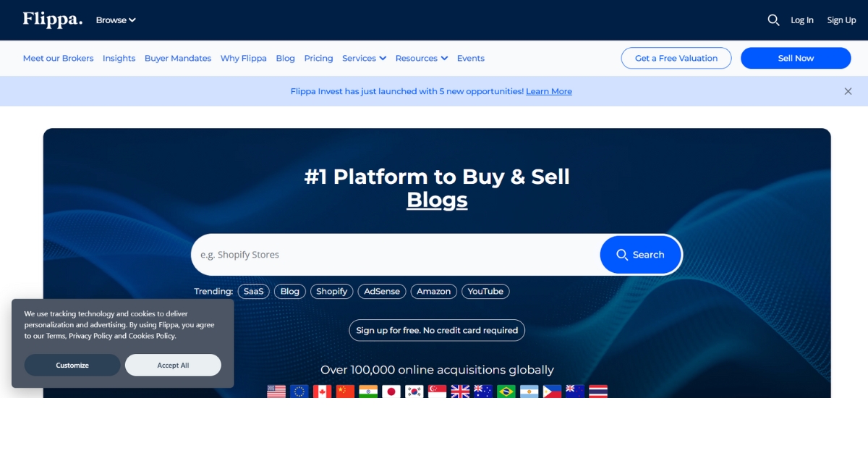868x456 pixels.
Task: Dismiss the Flippa Invest announcement banner
Action: (848, 91)
